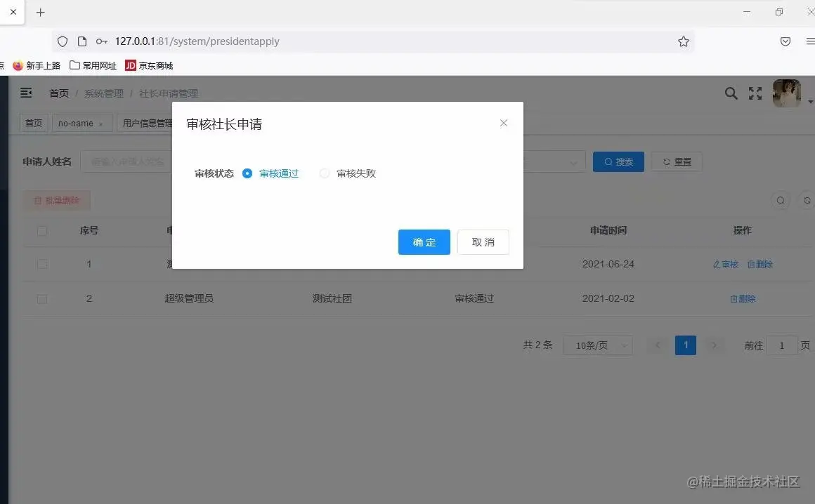Cancel the dialog with 取消

pyautogui.click(x=483, y=242)
